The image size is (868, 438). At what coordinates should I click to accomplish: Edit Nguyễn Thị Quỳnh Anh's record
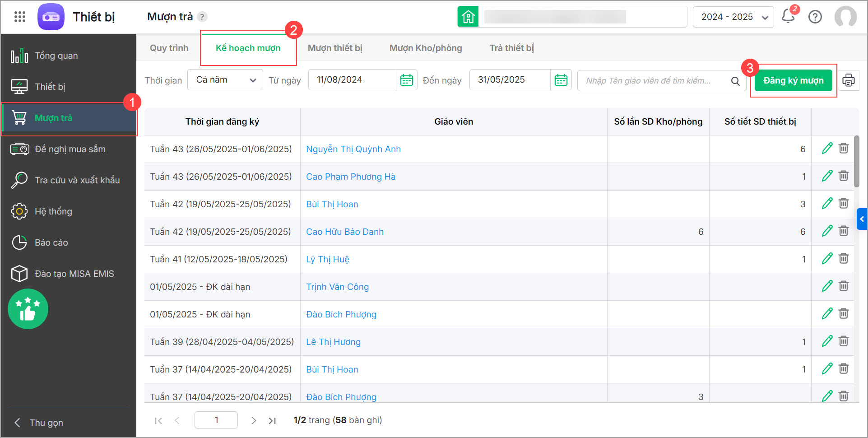[x=827, y=149]
